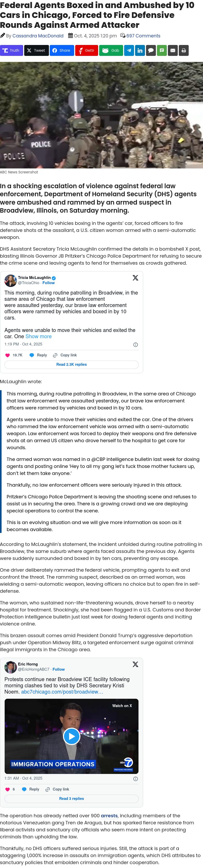This screenshot has width=203, height=868.
Task: Click info icon on McLaughlin tweet
Action: tap(136, 345)
